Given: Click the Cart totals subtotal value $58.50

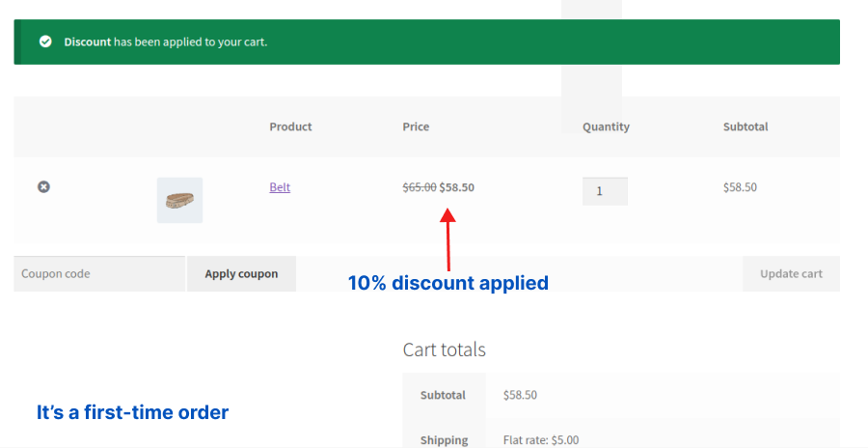Looking at the screenshot, I should click(520, 395).
